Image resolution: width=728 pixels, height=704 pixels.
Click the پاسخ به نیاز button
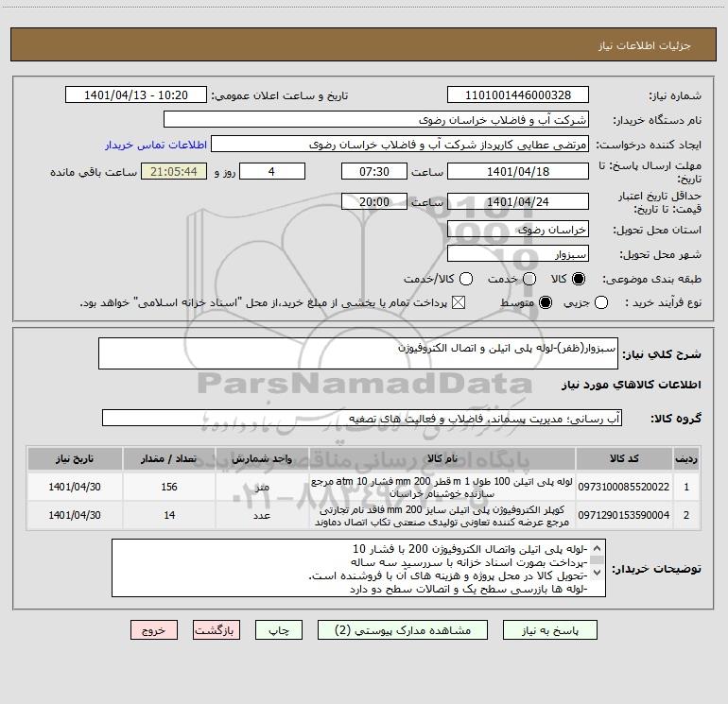click(x=550, y=630)
